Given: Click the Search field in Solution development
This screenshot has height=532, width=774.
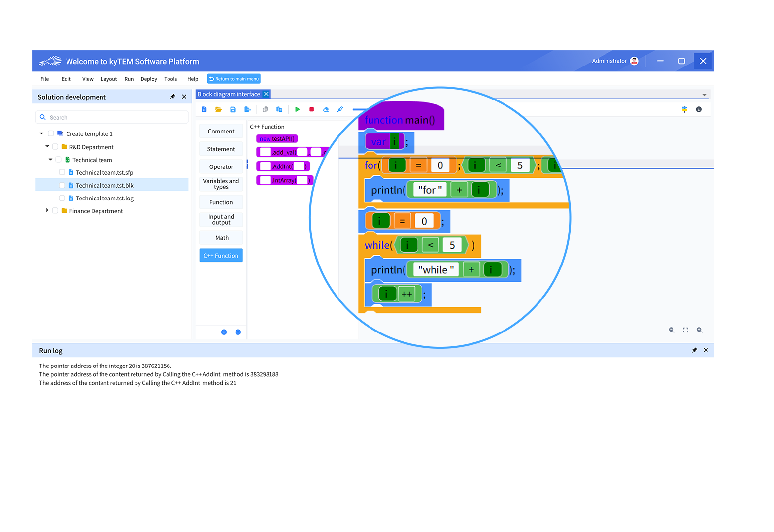Looking at the screenshot, I should pyautogui.click(x=112, y=117).
